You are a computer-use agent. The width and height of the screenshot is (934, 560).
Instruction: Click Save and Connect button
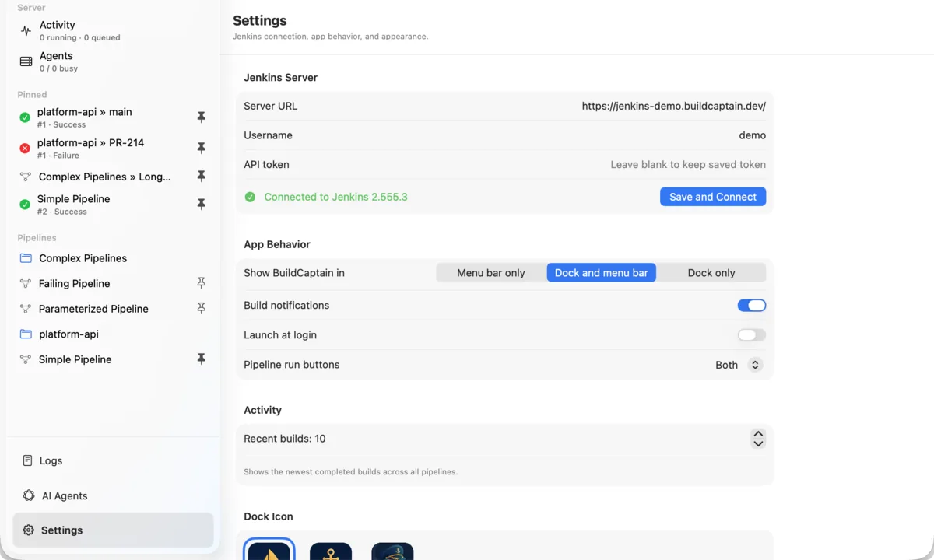pos(713,197)
